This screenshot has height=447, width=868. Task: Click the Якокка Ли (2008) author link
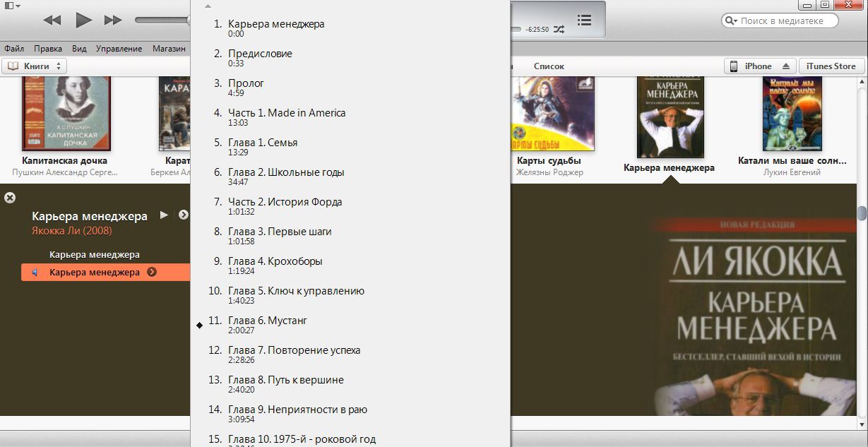(x=72, y=230)
